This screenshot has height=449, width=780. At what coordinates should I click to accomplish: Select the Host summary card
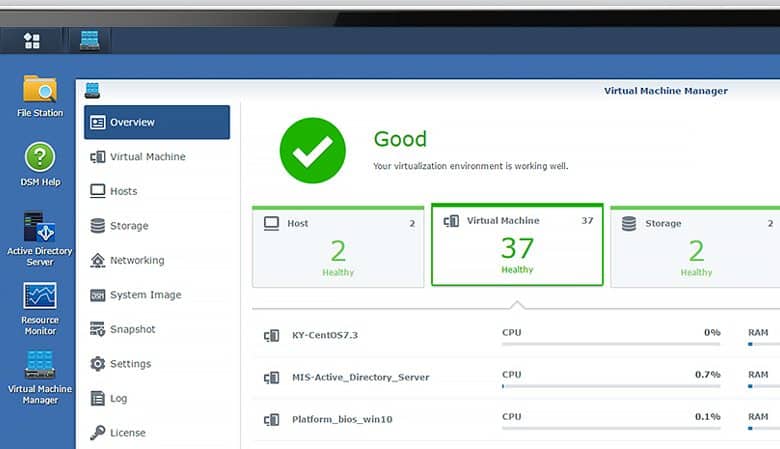pos(338,247)
